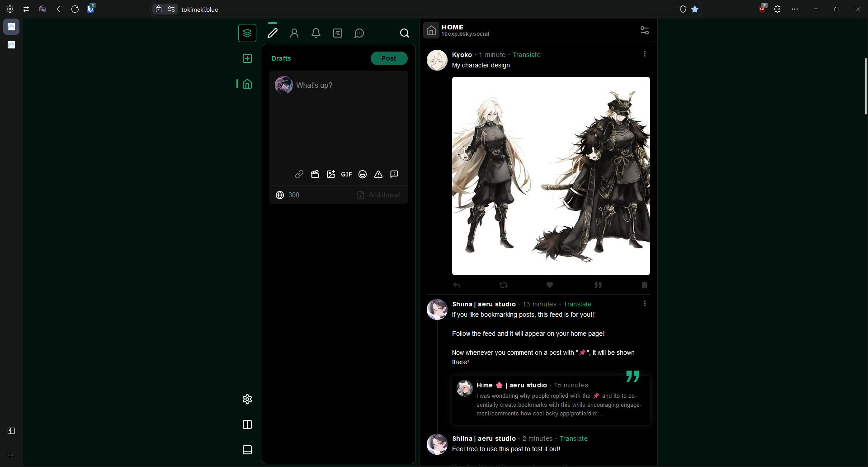
Task: Open the profile person tab
Action: (x=294, y=33)
